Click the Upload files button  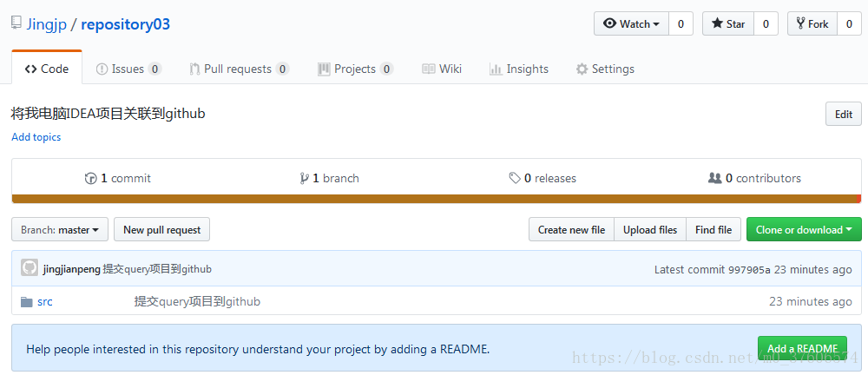(x=650, y=229)
